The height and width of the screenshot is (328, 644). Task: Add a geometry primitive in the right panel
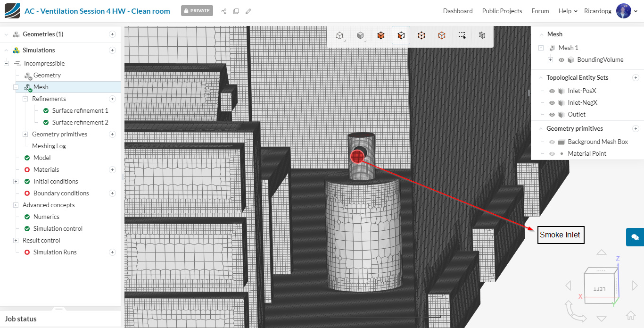[x=636, y=128]
